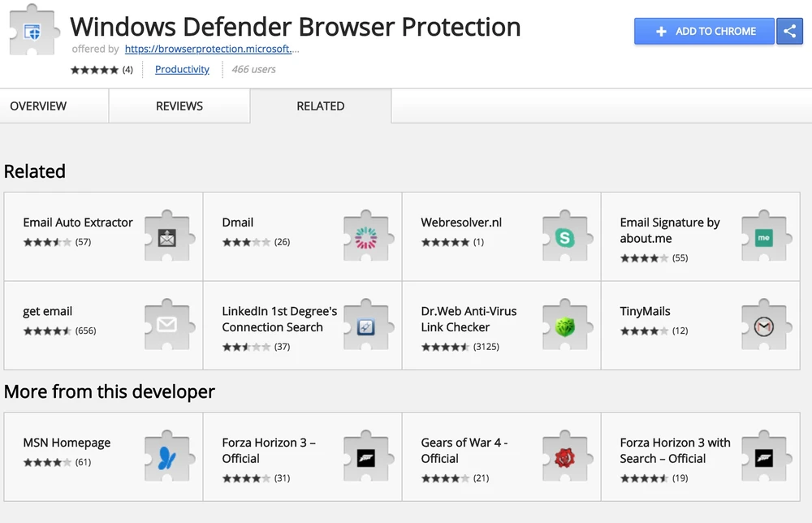The image size is (812, 523).
Task: Click LinkedIn 1st Degree's Connection Search title
Action: [x=279, y=319]
